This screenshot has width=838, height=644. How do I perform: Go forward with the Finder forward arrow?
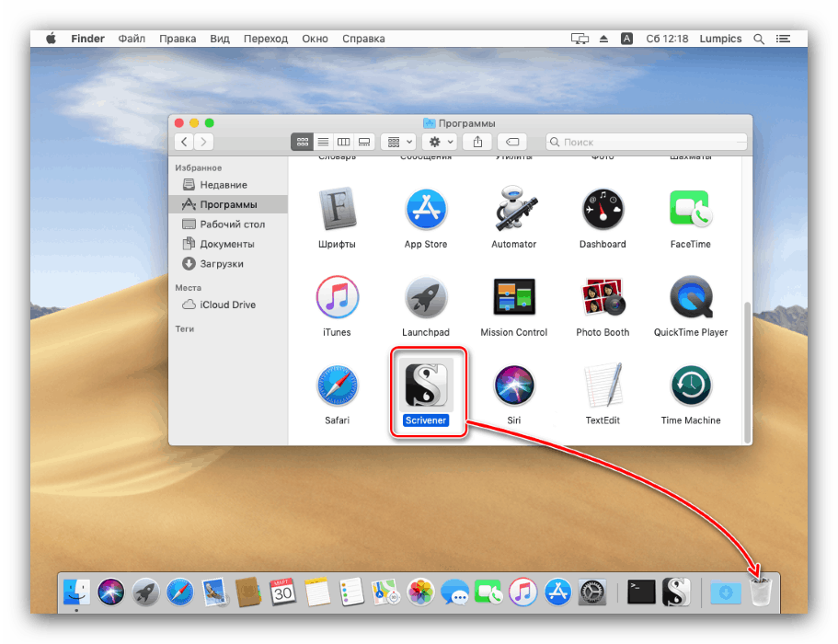coord(203,142)
